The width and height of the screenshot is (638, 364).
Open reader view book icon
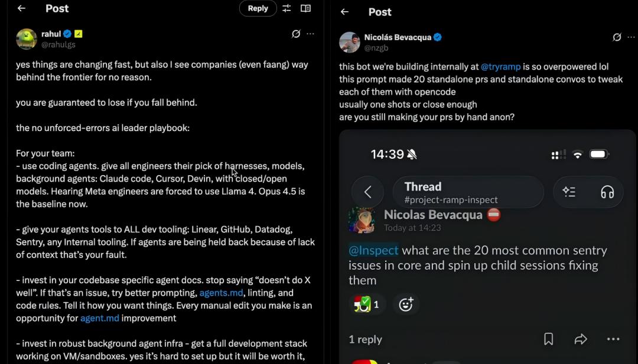(x=305, y=8)
